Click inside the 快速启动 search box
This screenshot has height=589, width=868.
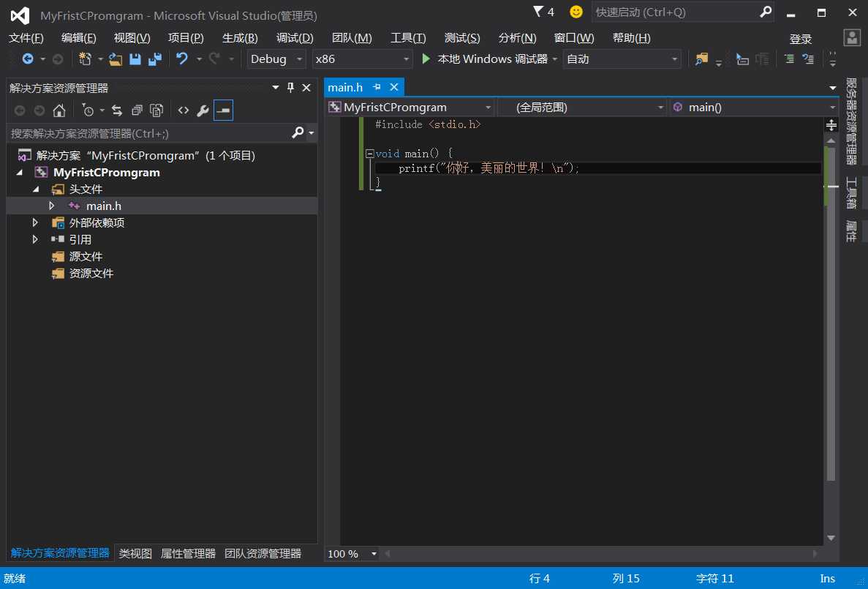pyautogui.click(x=673, y=12)
